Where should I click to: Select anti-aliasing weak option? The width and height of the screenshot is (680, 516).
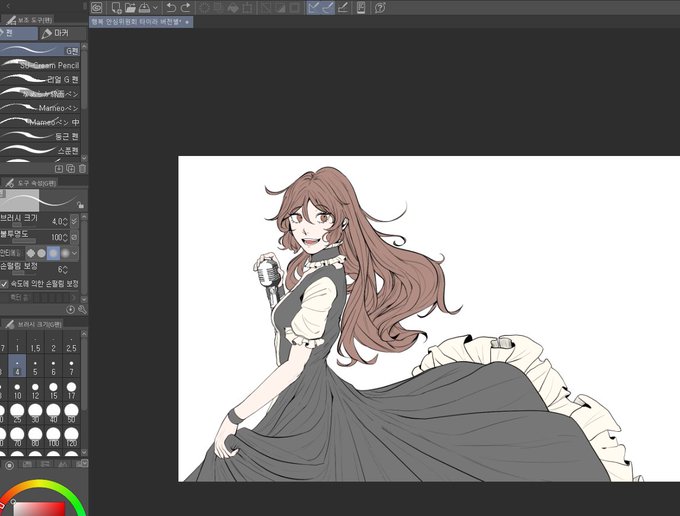click(41, 253)
